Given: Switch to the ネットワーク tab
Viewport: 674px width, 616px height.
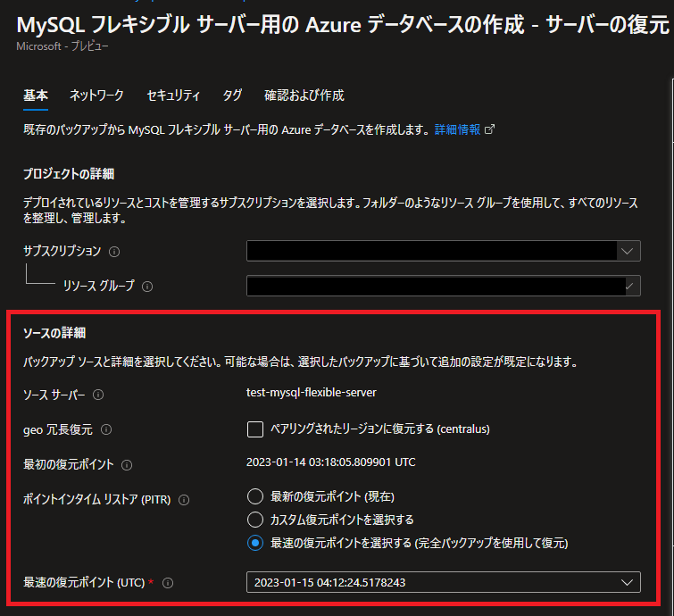Looking at the screenshot, I should click(x=96, y=96).
